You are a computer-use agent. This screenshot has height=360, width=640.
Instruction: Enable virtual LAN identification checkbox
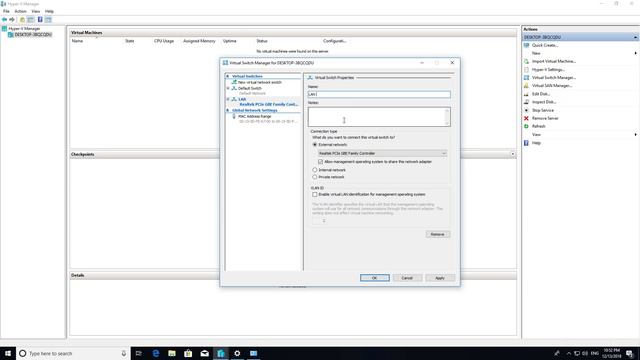tap(315, 195)
